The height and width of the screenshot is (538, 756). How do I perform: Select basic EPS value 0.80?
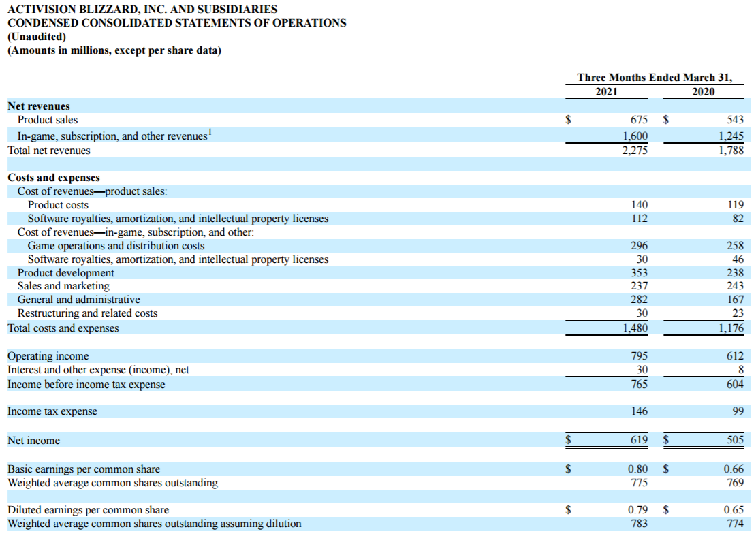click(637, 469)
